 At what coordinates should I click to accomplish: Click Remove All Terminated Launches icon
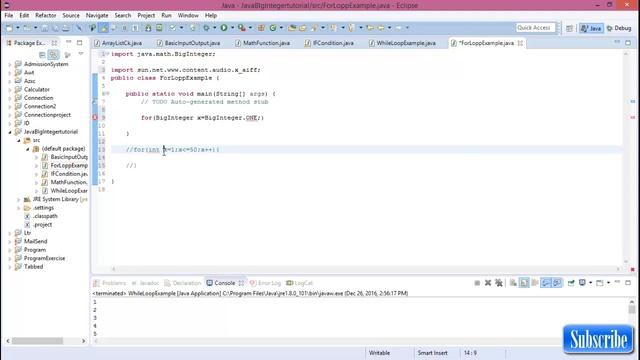coord(499,283)
